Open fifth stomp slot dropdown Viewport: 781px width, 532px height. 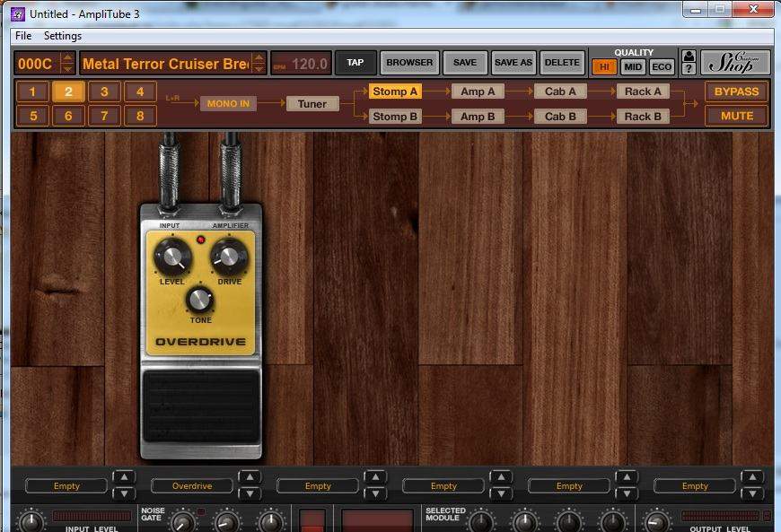(569, 485)
